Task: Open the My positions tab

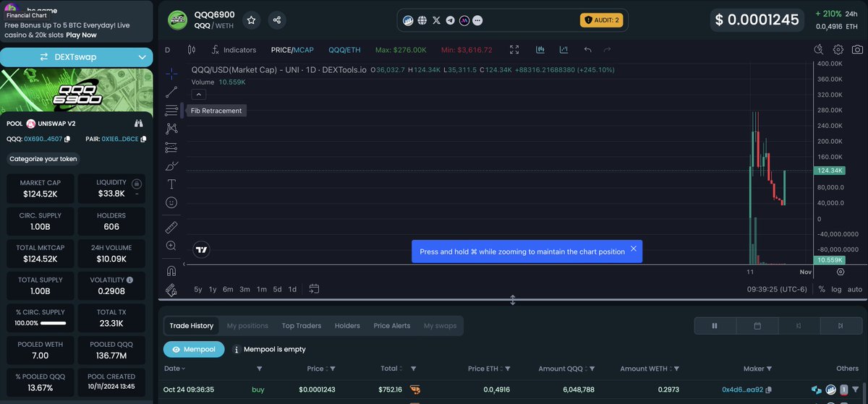Action: (x=247, y=326)
